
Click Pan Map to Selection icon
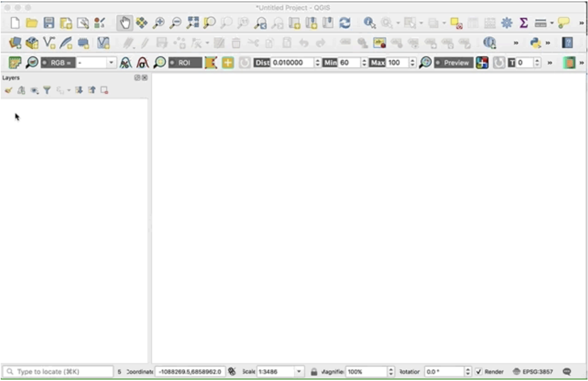141,23
